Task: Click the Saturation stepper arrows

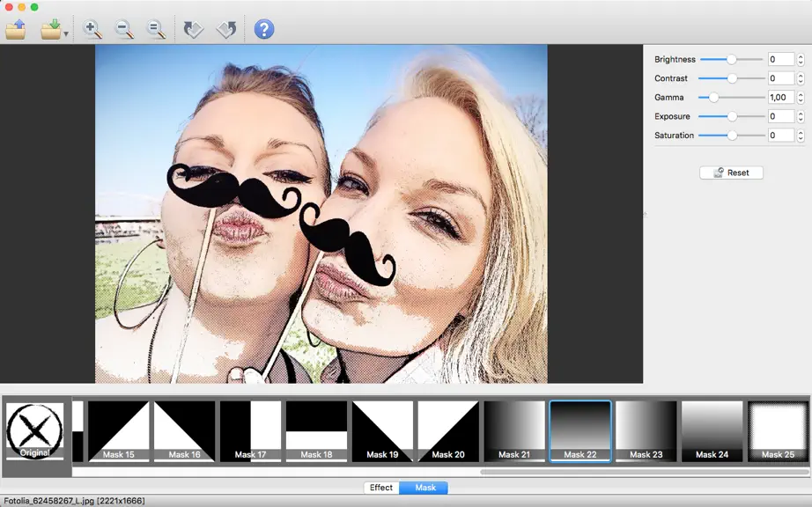Action: coord(801,136)
